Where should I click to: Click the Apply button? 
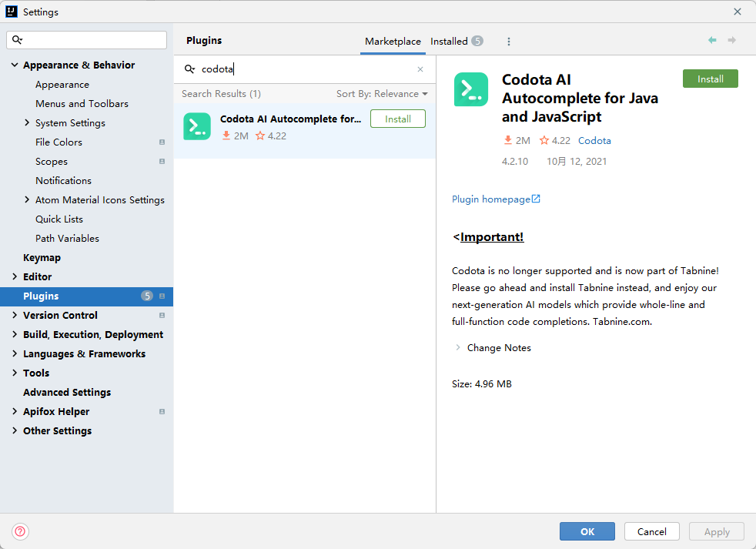tap(717, 531)
